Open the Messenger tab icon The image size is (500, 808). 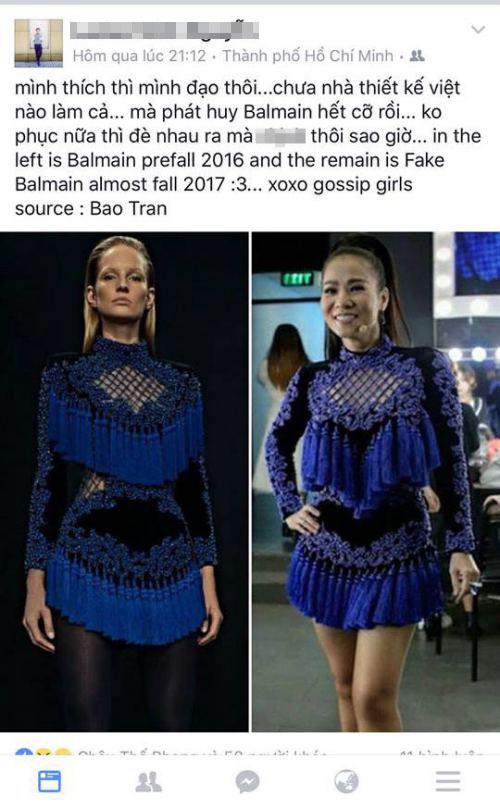247,782
